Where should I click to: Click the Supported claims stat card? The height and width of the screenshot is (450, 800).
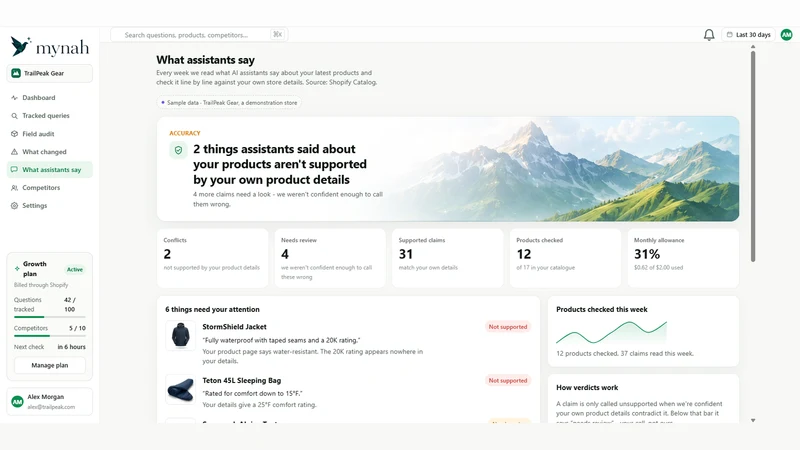pyautogui.click(x=447, y=258)
